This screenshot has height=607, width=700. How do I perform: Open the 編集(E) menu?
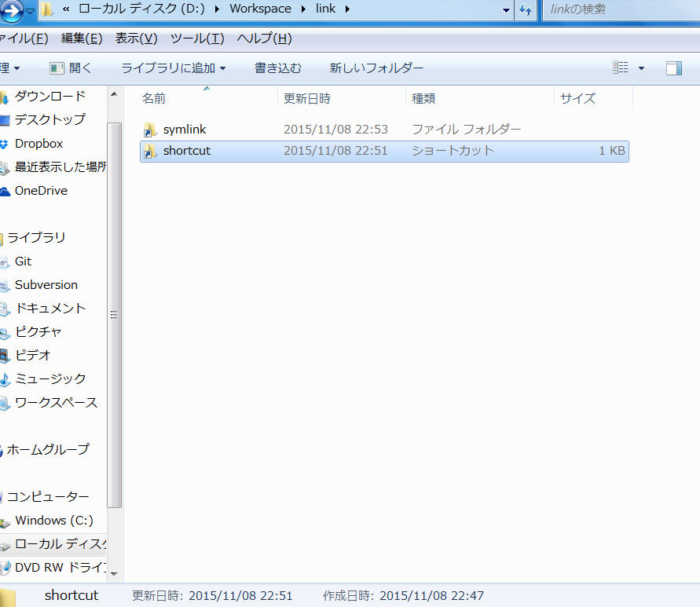pos(82,38)
